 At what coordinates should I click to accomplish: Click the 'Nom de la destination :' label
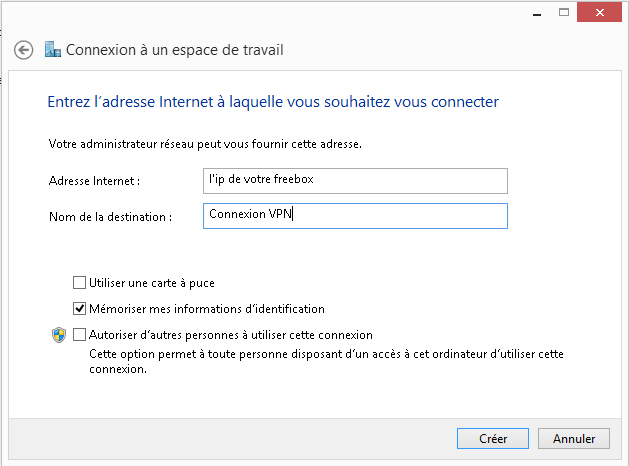(110, 217)
